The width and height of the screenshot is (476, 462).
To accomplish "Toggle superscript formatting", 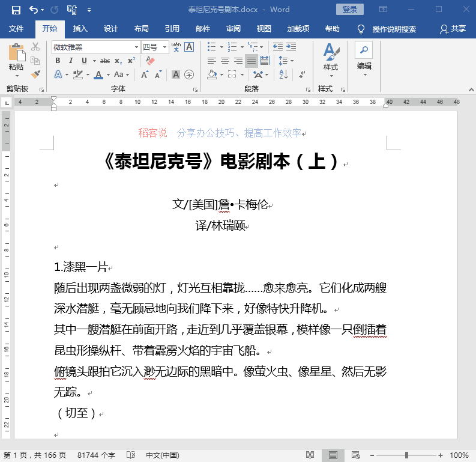I will pyautogui.click(x=131, y=61).
